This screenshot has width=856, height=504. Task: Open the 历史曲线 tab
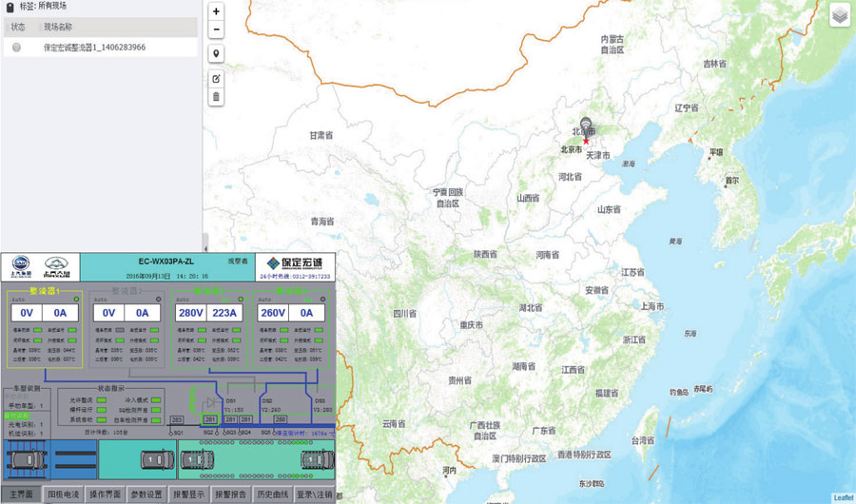[272, 494]
